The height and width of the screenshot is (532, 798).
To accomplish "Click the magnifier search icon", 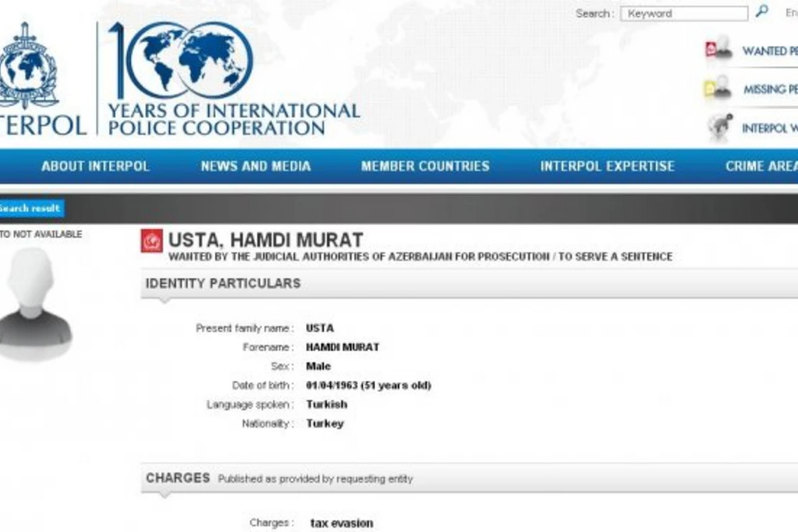I will point(762,12).
